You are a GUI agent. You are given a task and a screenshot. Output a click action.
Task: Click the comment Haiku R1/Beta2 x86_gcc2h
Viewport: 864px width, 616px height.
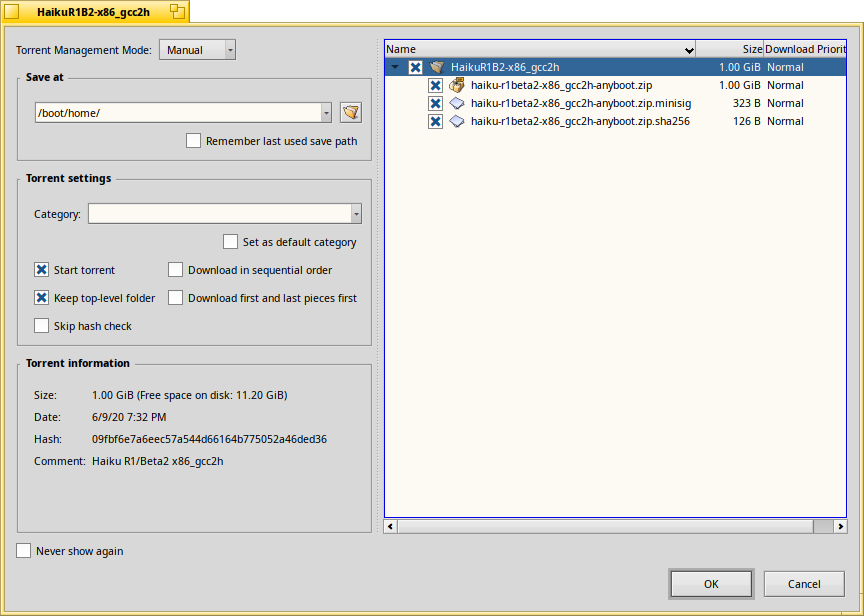[158, 461]
